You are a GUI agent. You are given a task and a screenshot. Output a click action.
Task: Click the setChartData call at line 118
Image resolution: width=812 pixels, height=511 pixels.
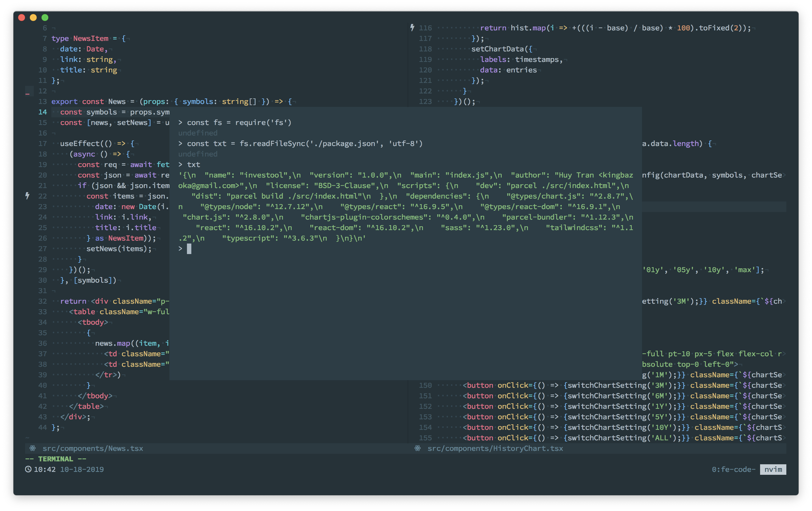497,49
